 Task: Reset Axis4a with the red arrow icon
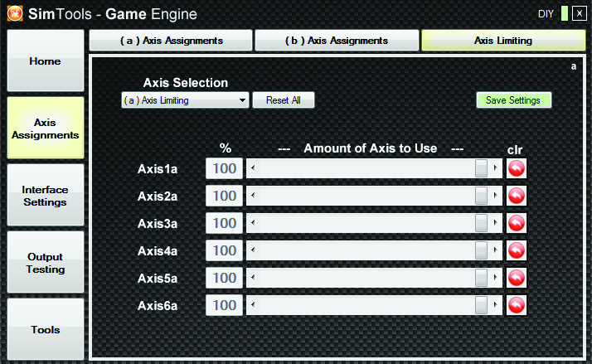coord(516,250)
